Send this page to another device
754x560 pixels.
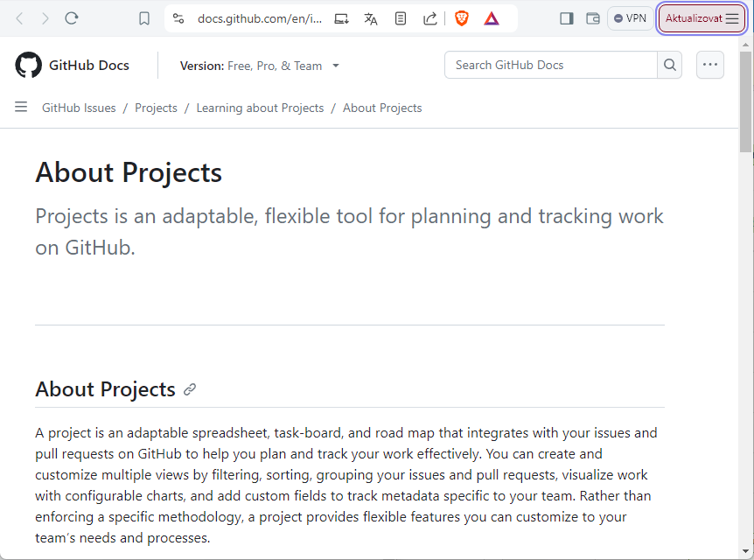click(x=342, y=17)
